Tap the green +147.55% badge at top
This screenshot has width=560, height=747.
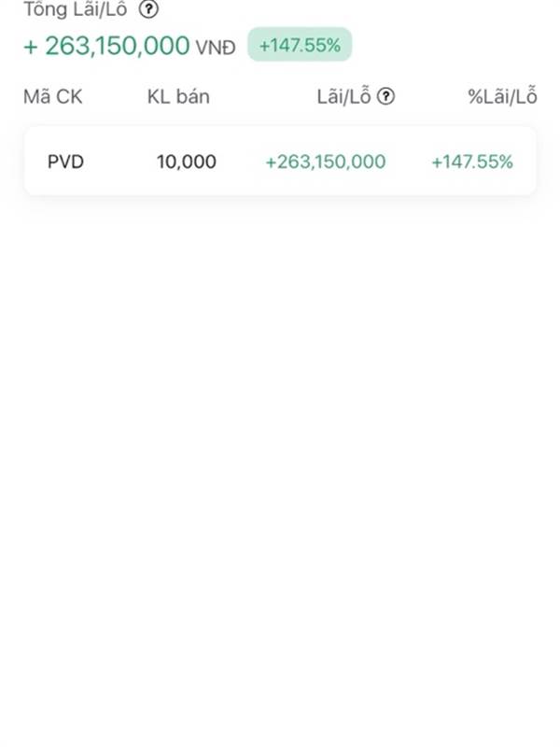(x=300, y=45)
